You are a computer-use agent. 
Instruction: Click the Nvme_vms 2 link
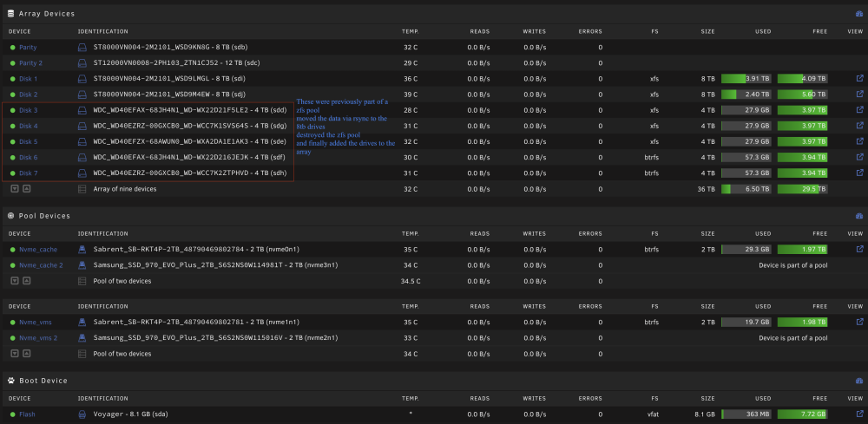tap(38, 338)
